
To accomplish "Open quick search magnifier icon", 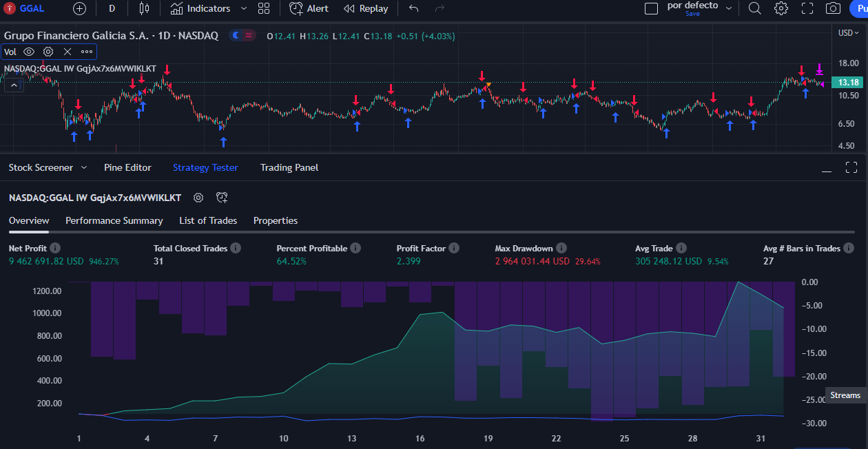I will click(755, 8).
